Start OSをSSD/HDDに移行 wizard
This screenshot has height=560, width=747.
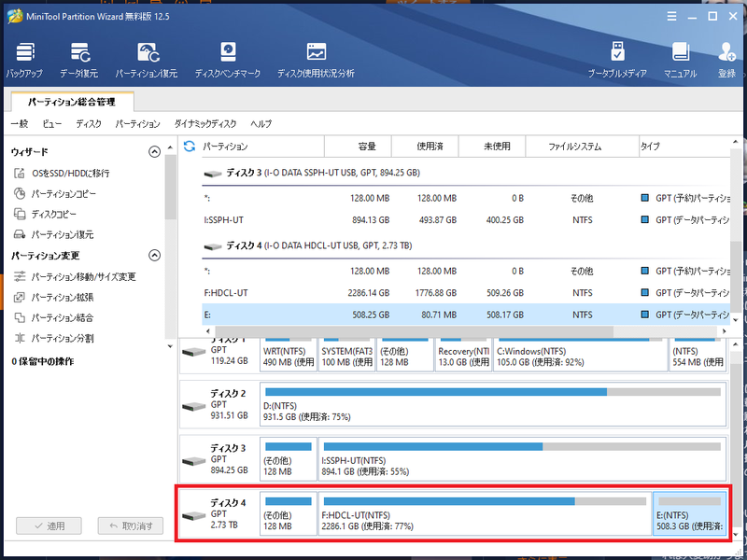(x=62, y=173)
